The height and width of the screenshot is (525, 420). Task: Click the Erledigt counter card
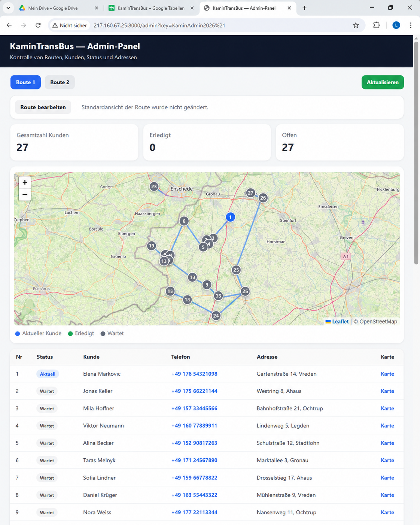[207, 142]
